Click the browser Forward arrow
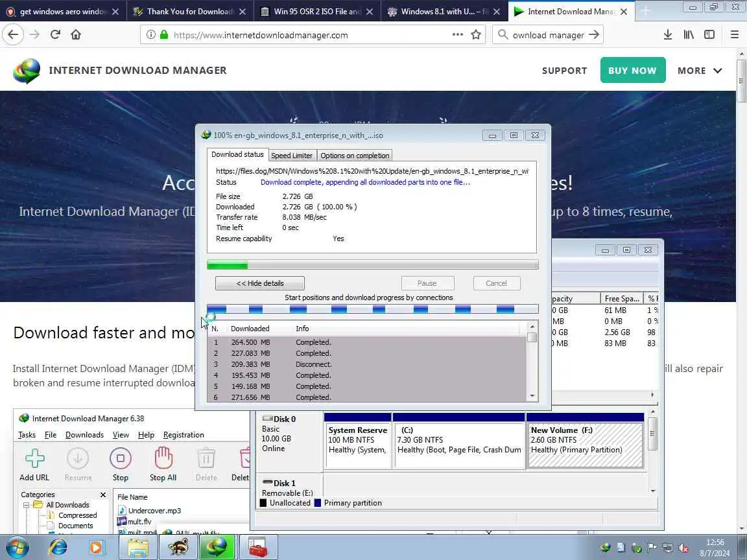 34,34
